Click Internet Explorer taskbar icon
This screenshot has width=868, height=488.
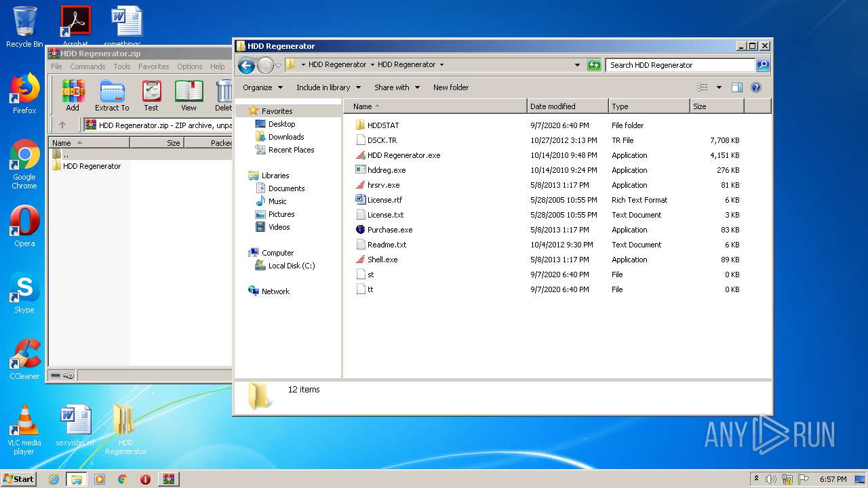54,479
